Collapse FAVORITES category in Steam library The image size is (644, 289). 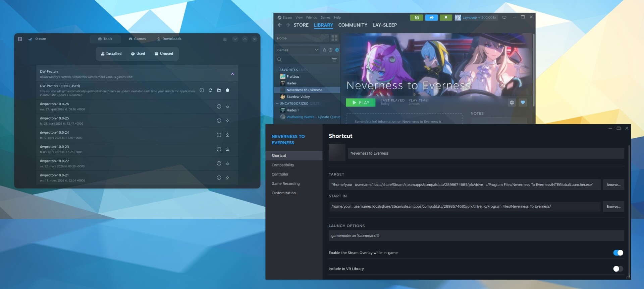click(x=277, y=70)
